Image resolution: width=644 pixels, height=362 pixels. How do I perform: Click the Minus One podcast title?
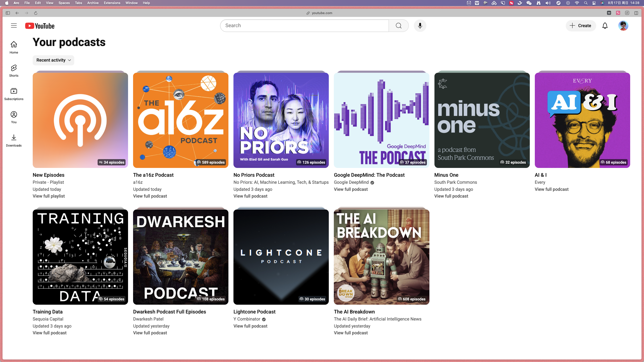[x=446, y=175]
